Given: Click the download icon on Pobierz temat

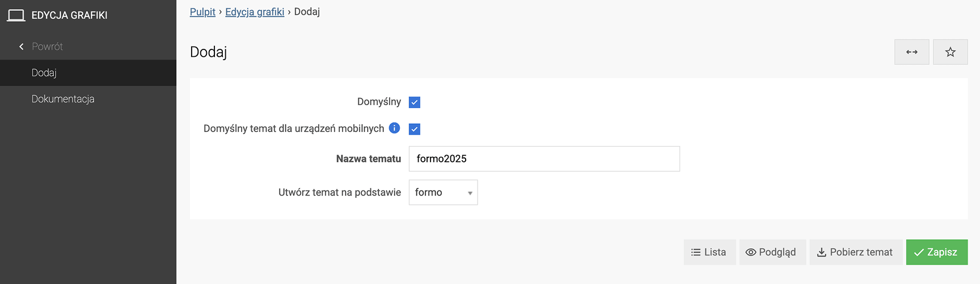Looking at the screenshot, I should pyautogui.click(x=821, y=252).
